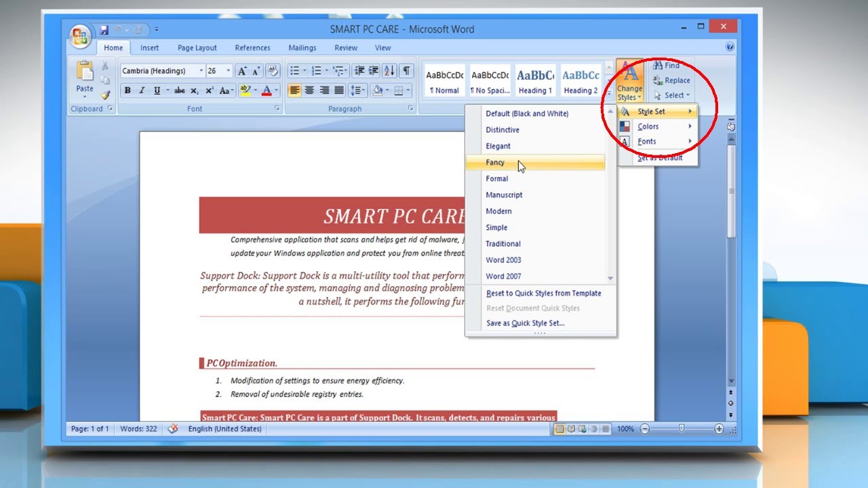Open the Colors submenu under Change Styles
This screenshot has width=868, height=488.
coord(647,126)
